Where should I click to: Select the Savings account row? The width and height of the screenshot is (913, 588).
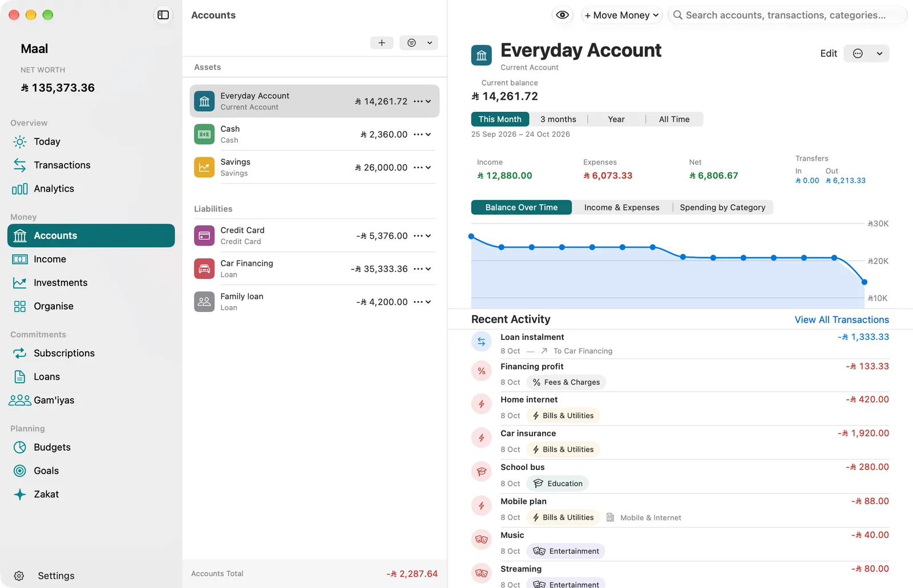pyautogui.click(x=314, y=168)
